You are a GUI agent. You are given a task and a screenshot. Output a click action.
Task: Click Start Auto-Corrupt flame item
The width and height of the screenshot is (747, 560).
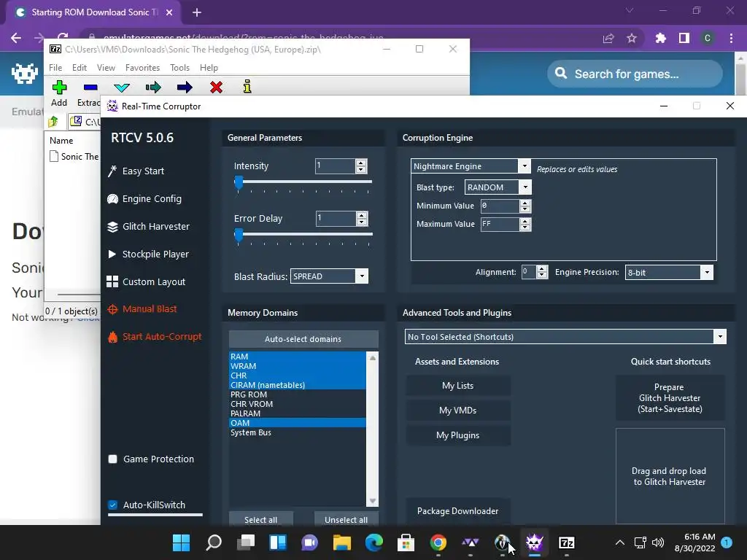pyautogui.click(x=155, y=337)
